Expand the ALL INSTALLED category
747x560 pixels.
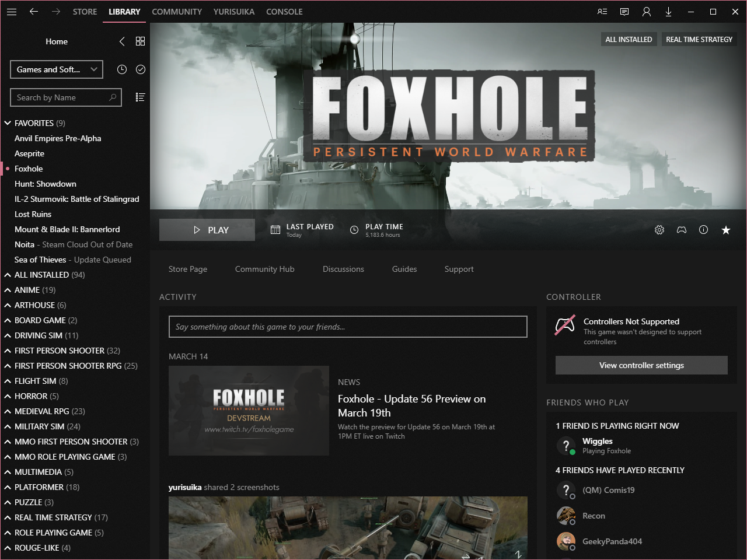(x=8, y=275)
